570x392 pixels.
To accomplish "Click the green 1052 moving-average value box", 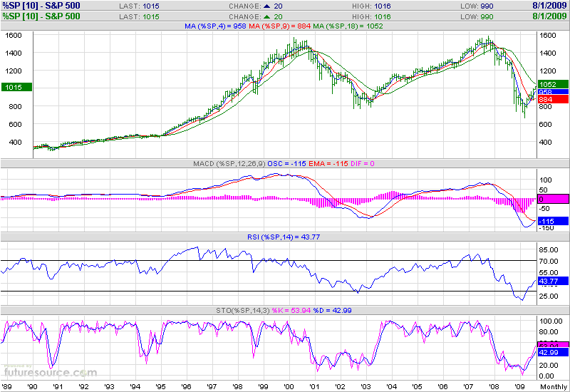I will tap(553, 84).
